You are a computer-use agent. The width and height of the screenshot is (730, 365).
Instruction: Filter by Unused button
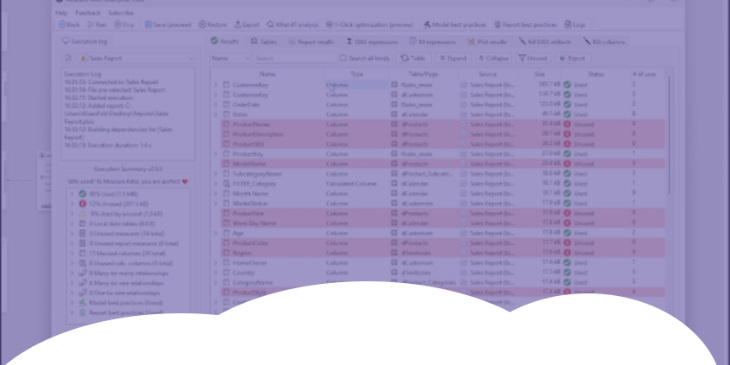point(533,58)
